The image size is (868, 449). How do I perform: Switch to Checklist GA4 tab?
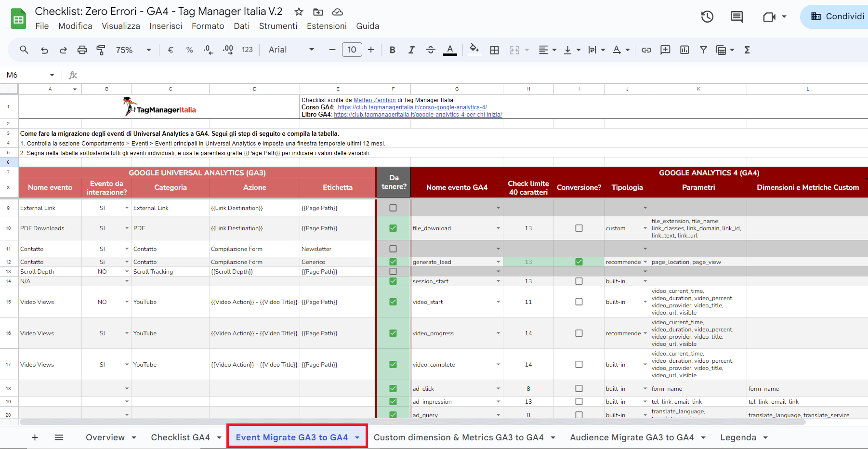pyautogui.click(x=180, y=437)
